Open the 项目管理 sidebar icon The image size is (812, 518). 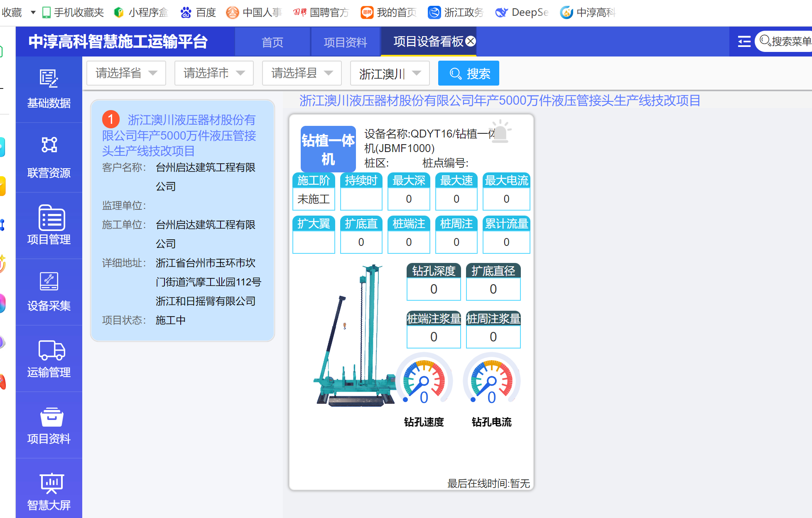[52, 217]
